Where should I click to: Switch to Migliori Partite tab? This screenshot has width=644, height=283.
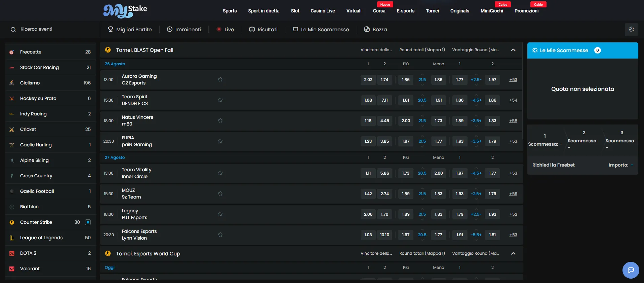click(x=130, y=30)
